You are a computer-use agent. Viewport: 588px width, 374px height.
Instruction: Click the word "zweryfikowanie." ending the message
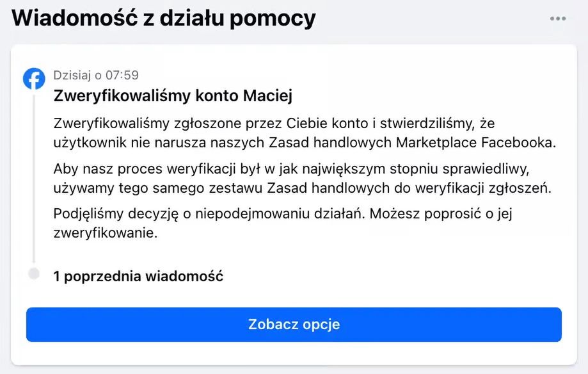(105, 233)
